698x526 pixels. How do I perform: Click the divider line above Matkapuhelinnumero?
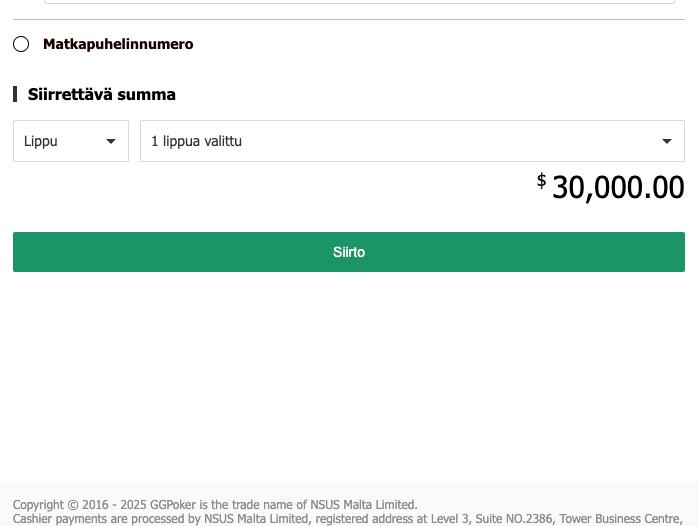[349, 20]
